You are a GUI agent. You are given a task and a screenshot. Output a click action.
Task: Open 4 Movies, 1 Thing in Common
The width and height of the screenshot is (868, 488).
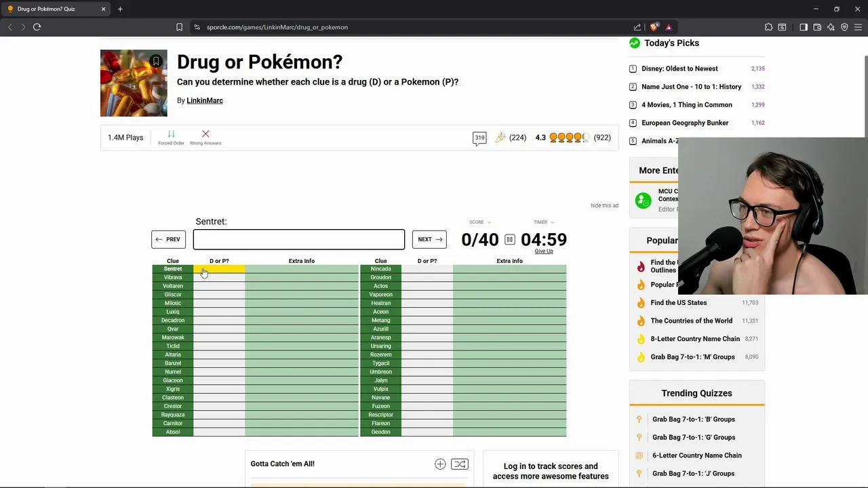[687, 105]
